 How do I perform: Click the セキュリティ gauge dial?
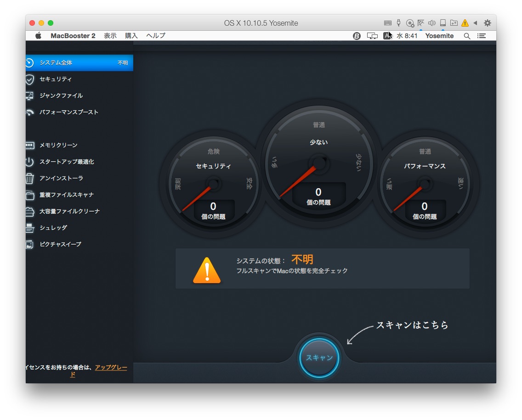pyautogui.click(x=213, y=184)
